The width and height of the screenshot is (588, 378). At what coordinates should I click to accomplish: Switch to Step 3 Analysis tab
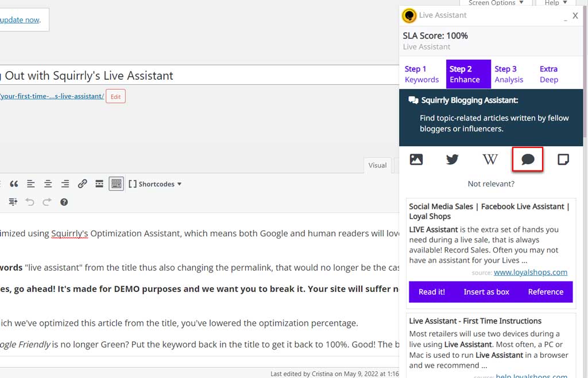coord(509,74)
